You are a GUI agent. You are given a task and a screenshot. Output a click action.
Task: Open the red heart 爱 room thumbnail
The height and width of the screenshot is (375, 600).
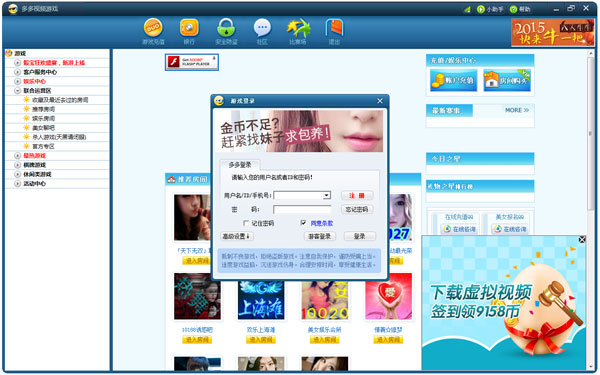point(388,297)
